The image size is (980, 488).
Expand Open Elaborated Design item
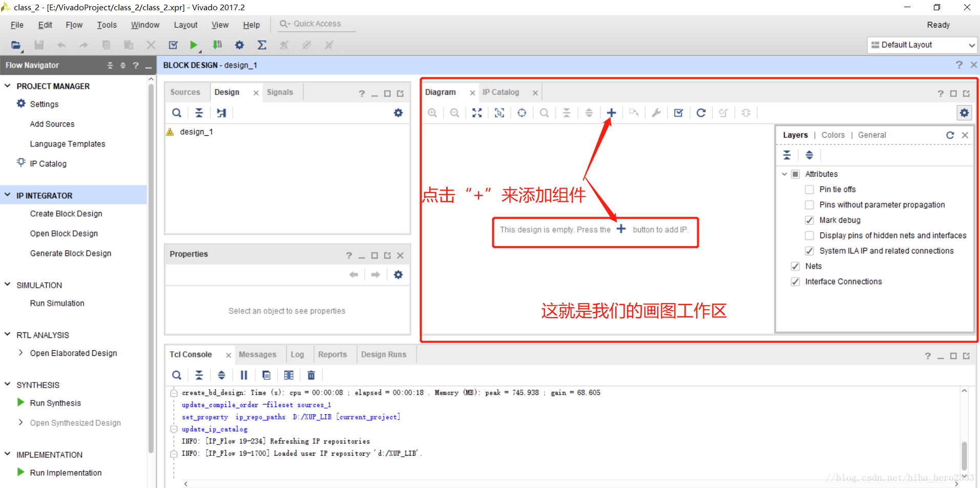pyautogui.click(x=20, y=353)
